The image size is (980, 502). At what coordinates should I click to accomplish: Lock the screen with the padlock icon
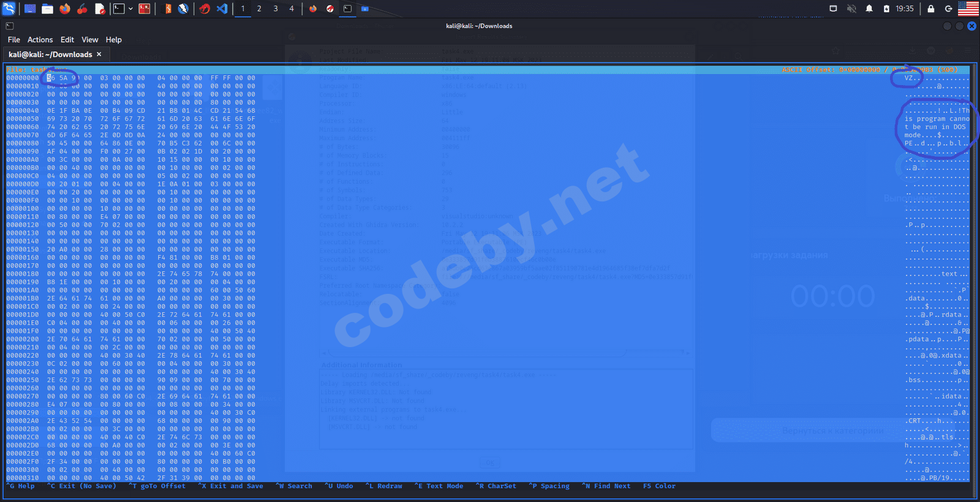(931, 9)
